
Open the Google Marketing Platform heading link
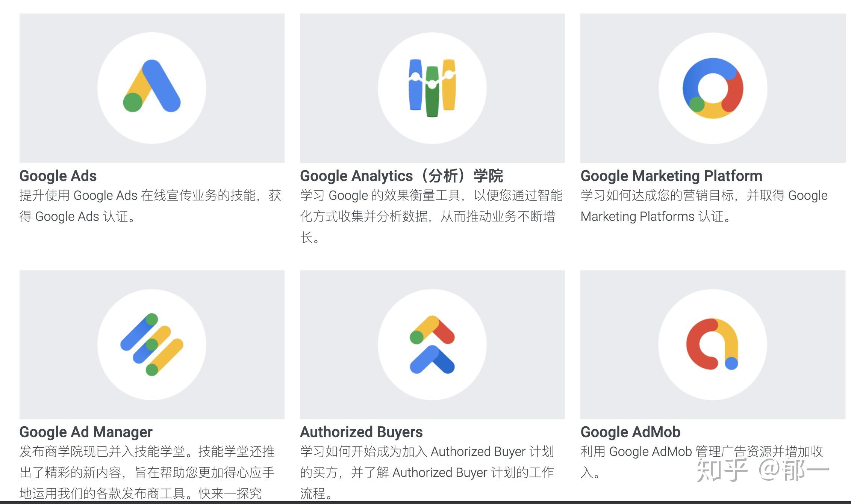671,176
